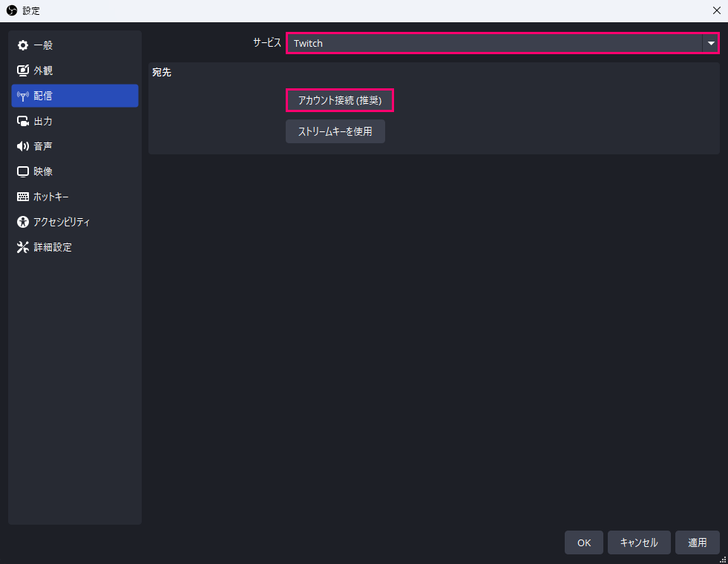728x564 pixels.
Task: Close the 設定 dialog window
Action: (716, 10)
